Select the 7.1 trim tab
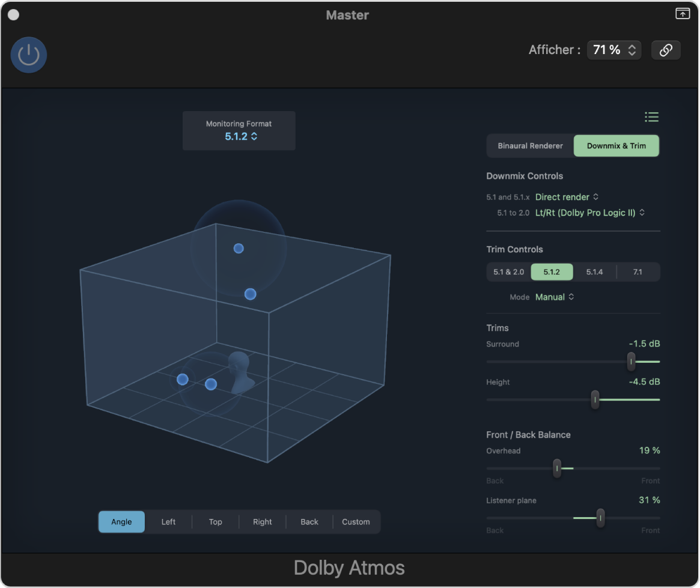 pyautogui.click(x=638, y=271)
